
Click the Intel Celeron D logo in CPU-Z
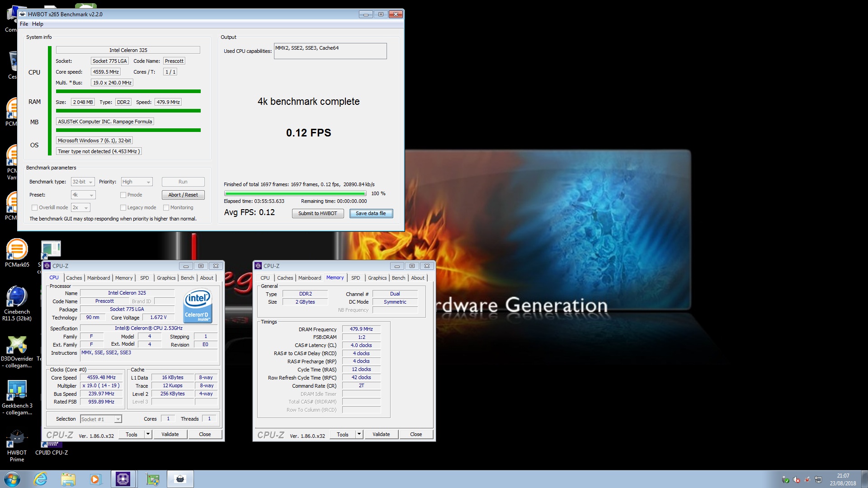198,305
